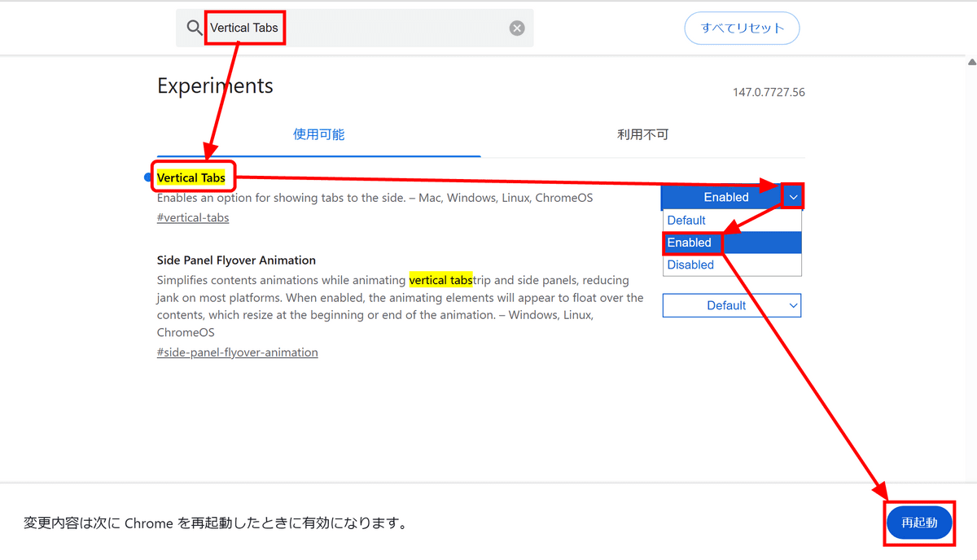977x560 pixels.
Task: Click the version number 147.0.7727.56
Action: [768, 92]
